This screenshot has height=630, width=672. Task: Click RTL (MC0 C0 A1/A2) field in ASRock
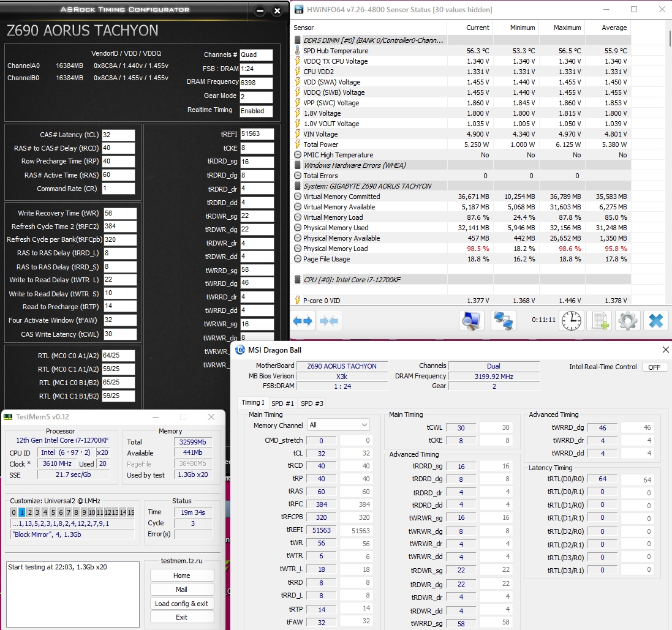(x=118, y=356)
